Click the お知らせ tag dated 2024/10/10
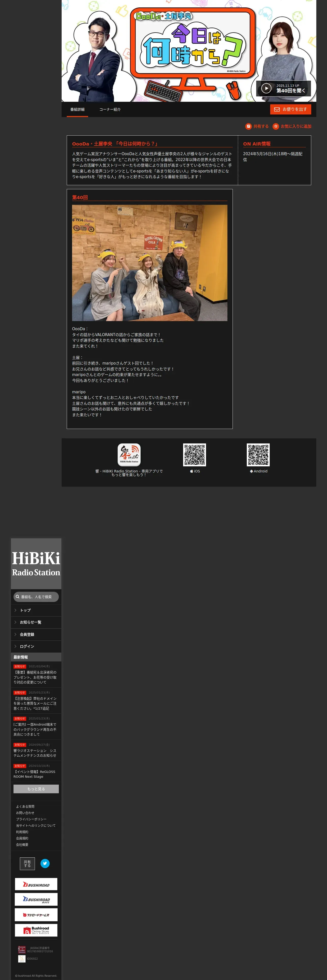Image resolution: width=327 pixels, height=980 pixels. click(x=20, y=766)
